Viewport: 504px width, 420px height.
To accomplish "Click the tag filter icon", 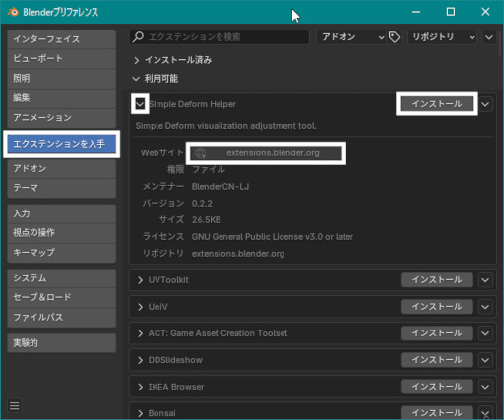I will pos(394,37).
